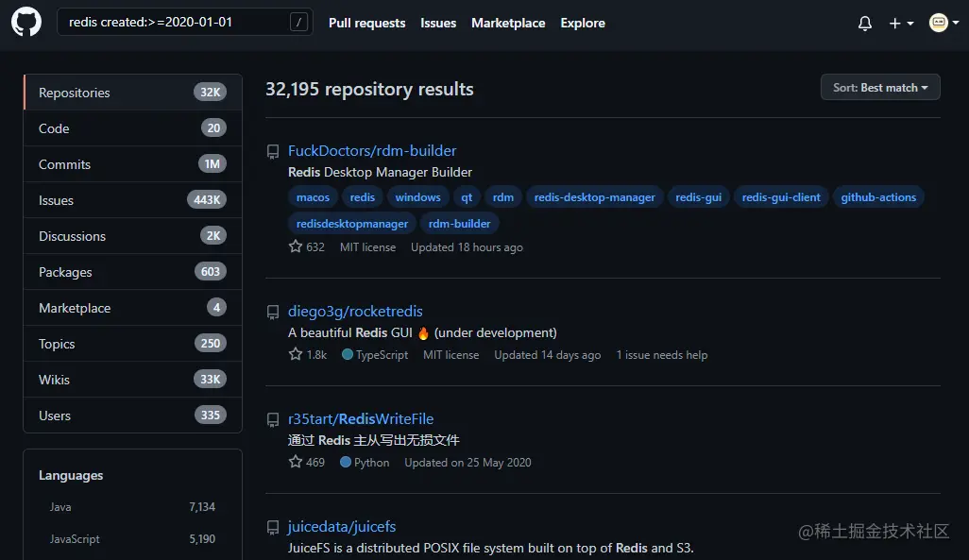Click star icon on rdm-builder result
The image size is (969, 560).
296,246
